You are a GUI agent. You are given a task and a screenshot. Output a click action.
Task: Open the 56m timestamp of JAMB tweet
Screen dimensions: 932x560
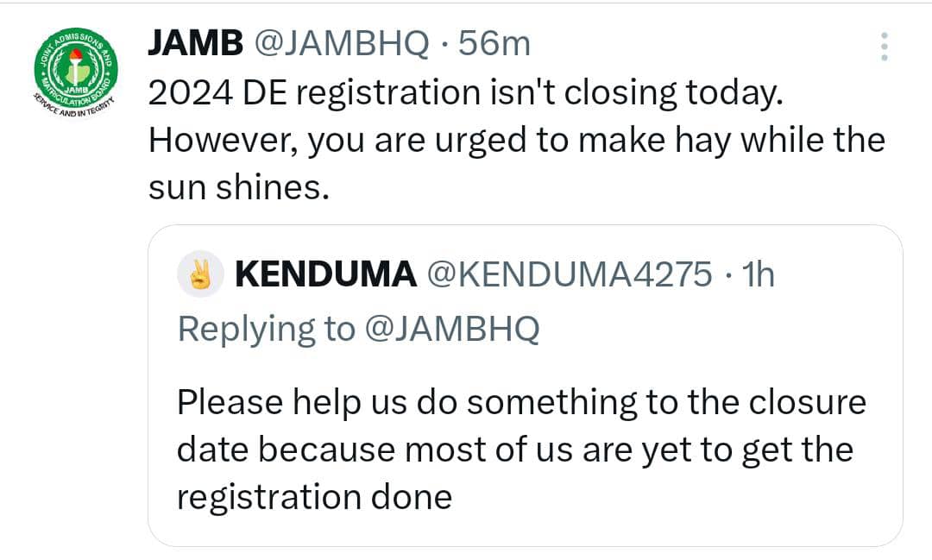[494, 44]
